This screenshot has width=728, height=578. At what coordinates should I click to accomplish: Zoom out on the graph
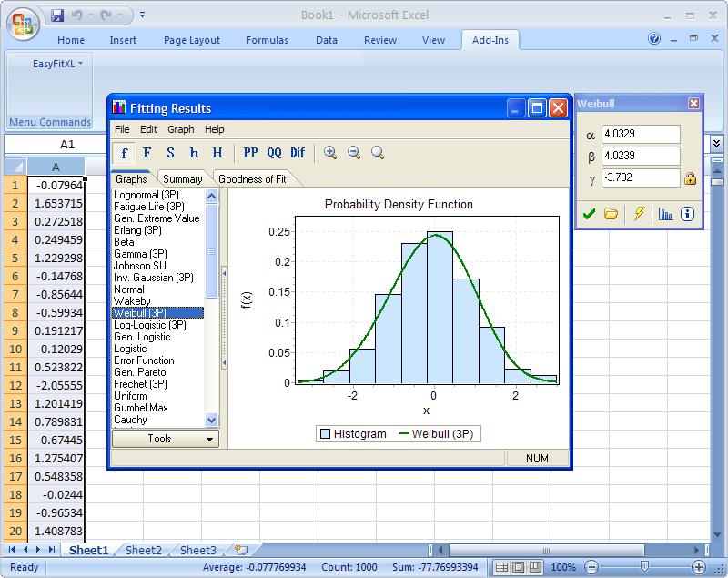tap(354, 153)
